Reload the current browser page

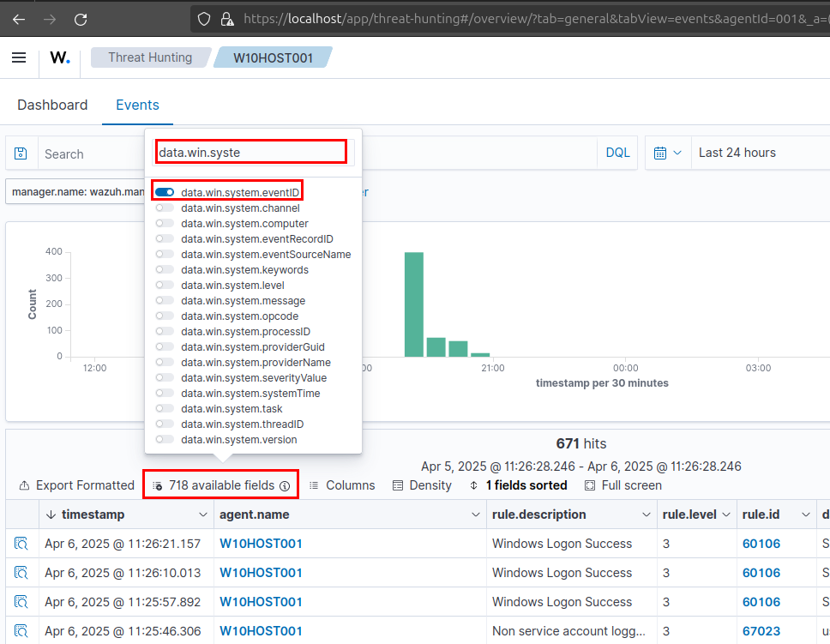(x=81, y=20)
